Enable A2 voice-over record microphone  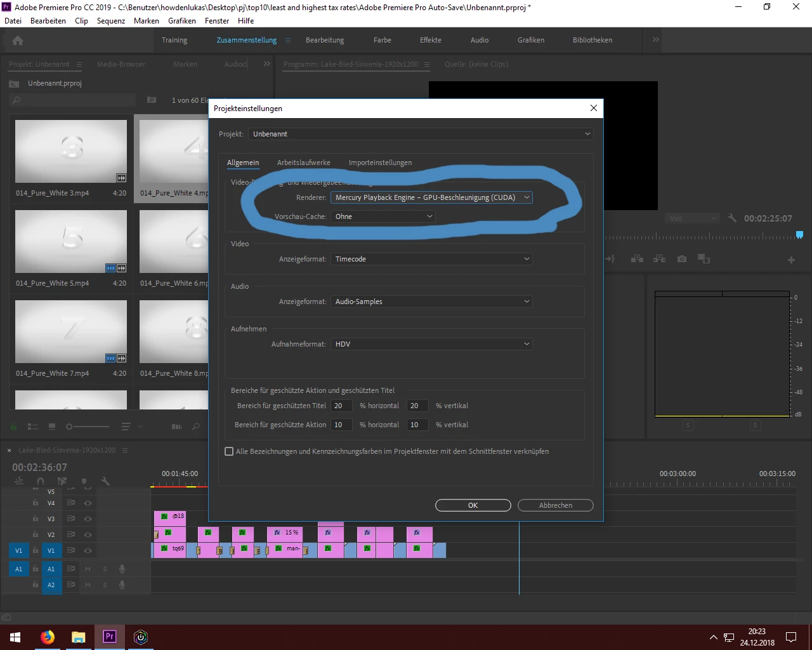[122, 585]
